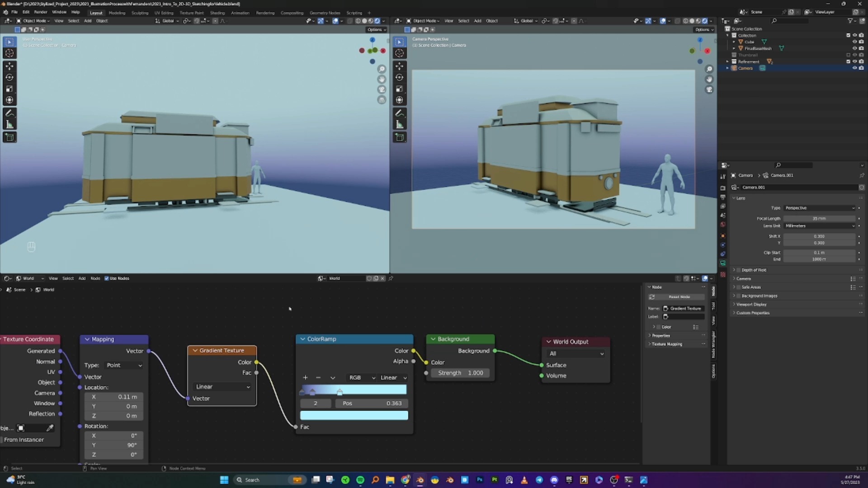Click the zoom magnifier icon in right viewport
This screenshot has height=488, width=868.
[x=709, y=69]
